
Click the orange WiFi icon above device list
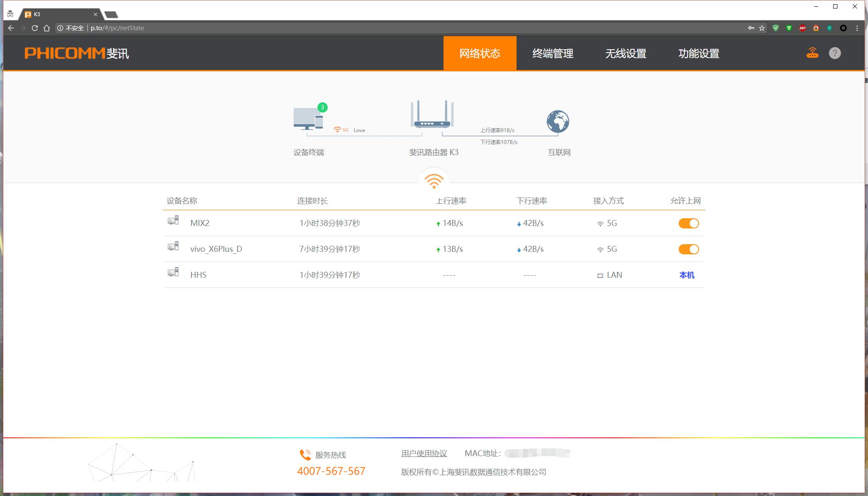pyautogui.click(x=433, y=181)
